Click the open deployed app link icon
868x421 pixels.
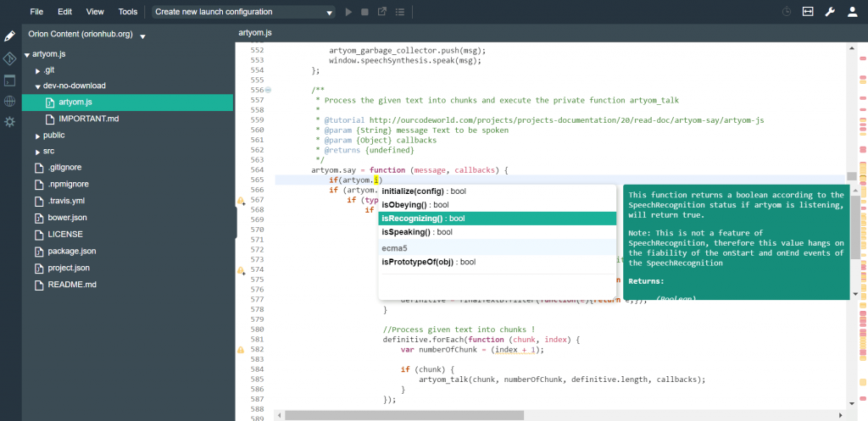coord(382,12)
